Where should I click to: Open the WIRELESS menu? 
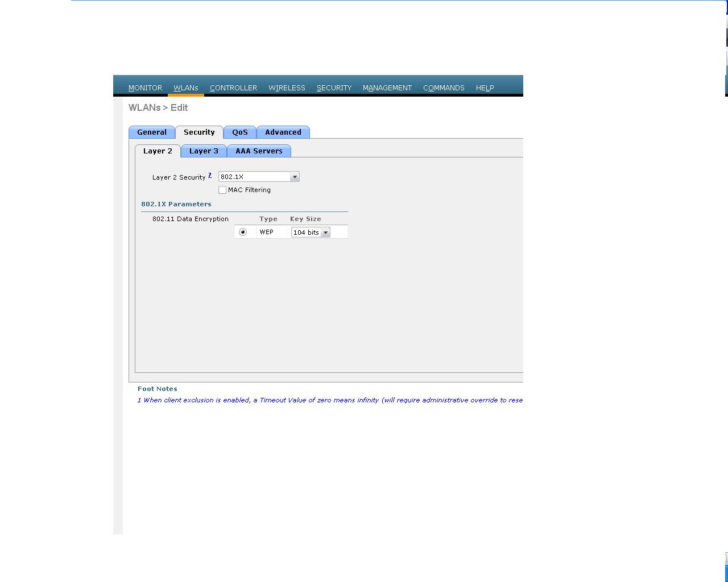point(287,88)
